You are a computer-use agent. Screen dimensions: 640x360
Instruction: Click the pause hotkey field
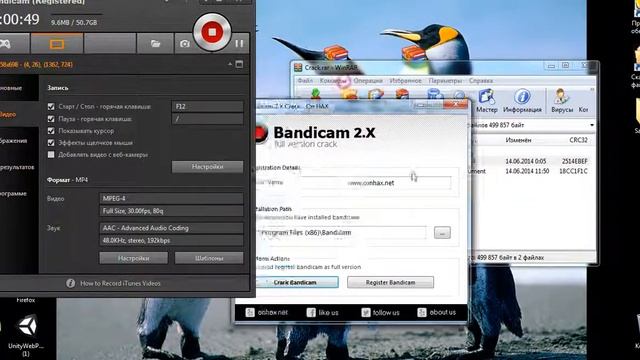(207, 119)
